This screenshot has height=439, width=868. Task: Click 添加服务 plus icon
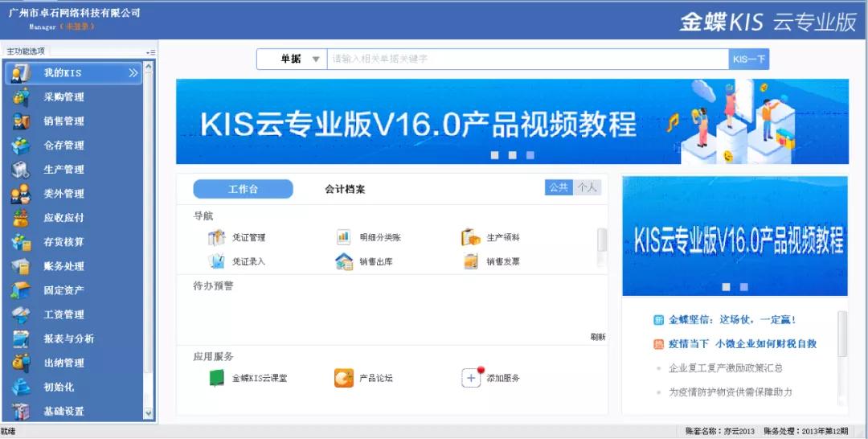[471, 378]
